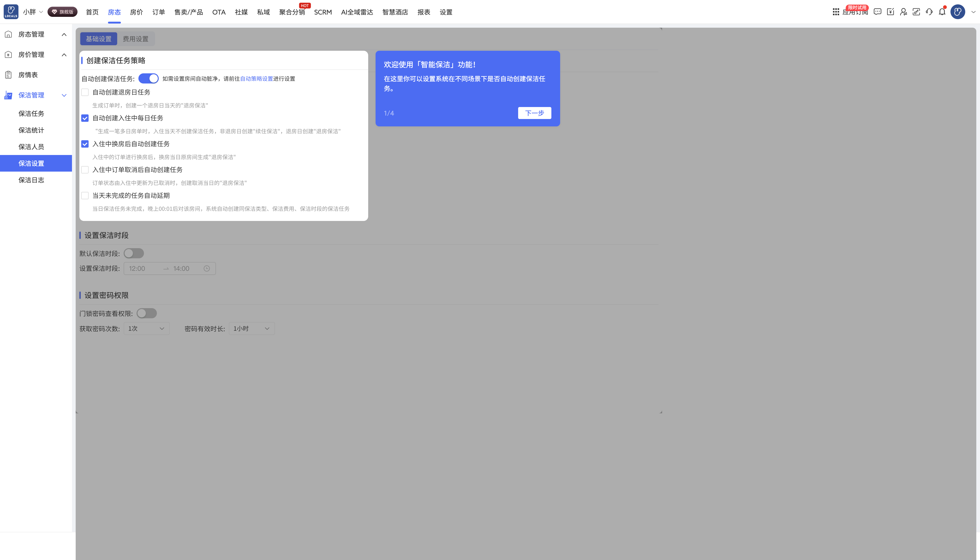Click the 下一步 button in the guide

[x=535, y=113]
